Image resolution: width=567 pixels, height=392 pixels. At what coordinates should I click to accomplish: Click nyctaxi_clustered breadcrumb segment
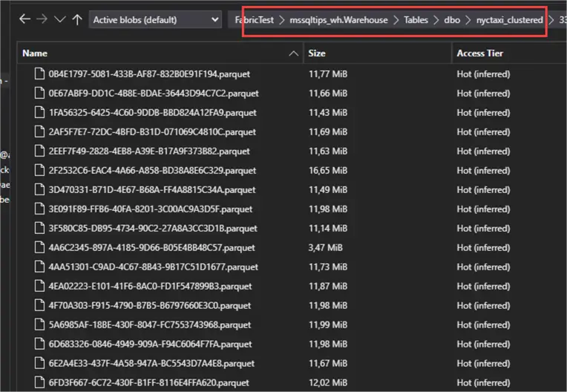[x=510, y=20]
